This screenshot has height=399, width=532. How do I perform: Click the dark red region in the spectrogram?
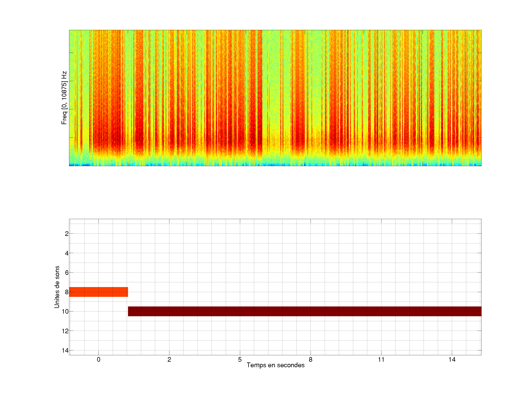117,137
